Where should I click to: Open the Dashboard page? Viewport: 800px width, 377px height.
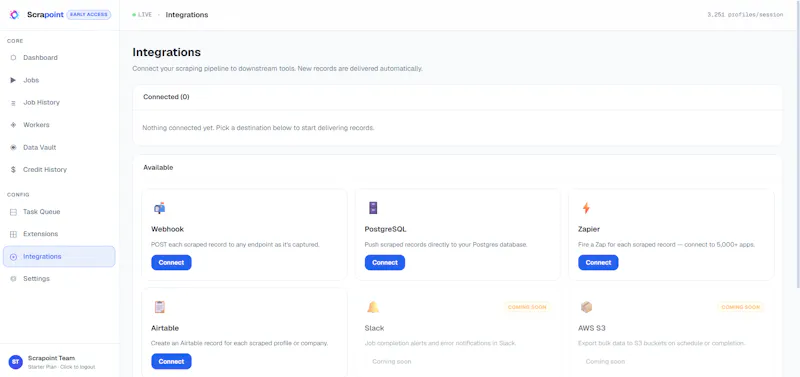[x=59, y=58]
